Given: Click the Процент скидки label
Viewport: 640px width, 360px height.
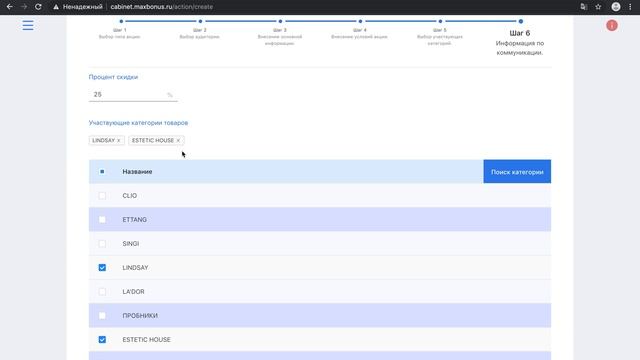Looking at the screenshot, I should (113, 77).
